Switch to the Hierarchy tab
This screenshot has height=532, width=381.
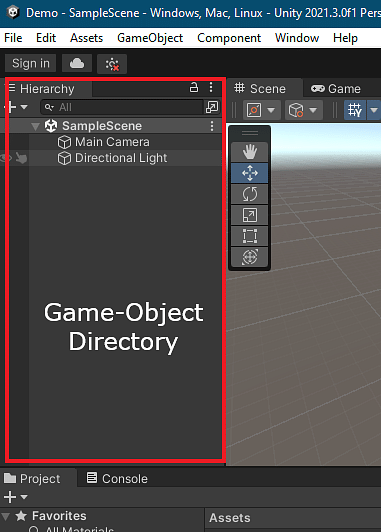point(47,89)
